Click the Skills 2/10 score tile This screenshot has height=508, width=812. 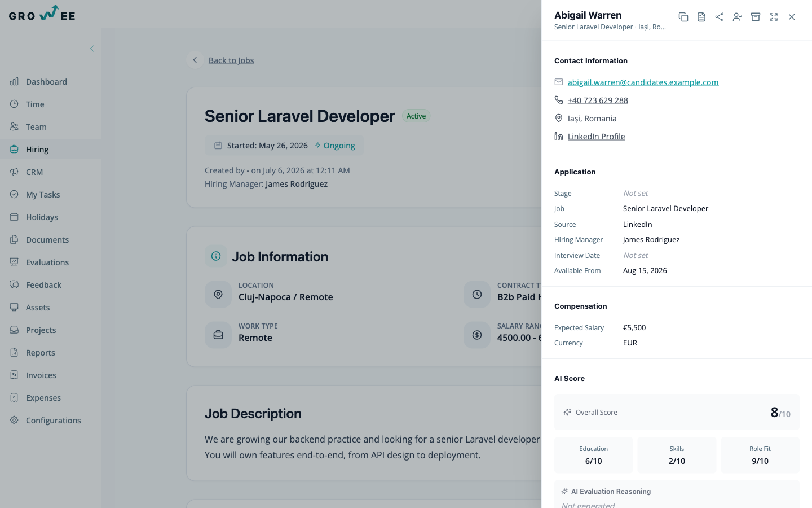tap(677, 455)
